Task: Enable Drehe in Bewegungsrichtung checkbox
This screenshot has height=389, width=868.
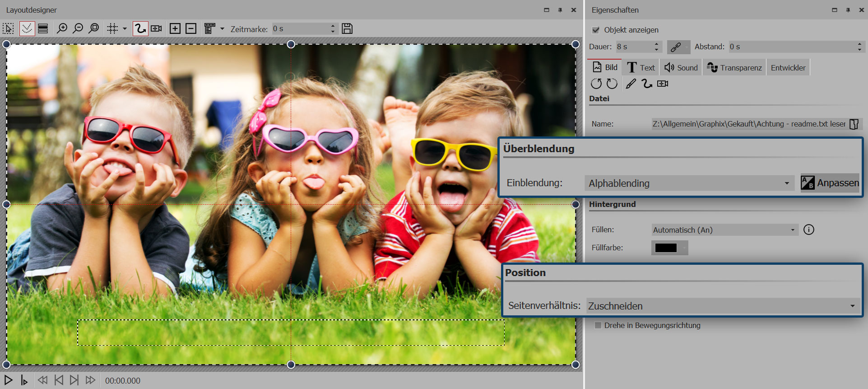Action: pyautogui.click(x=598, y=325)
